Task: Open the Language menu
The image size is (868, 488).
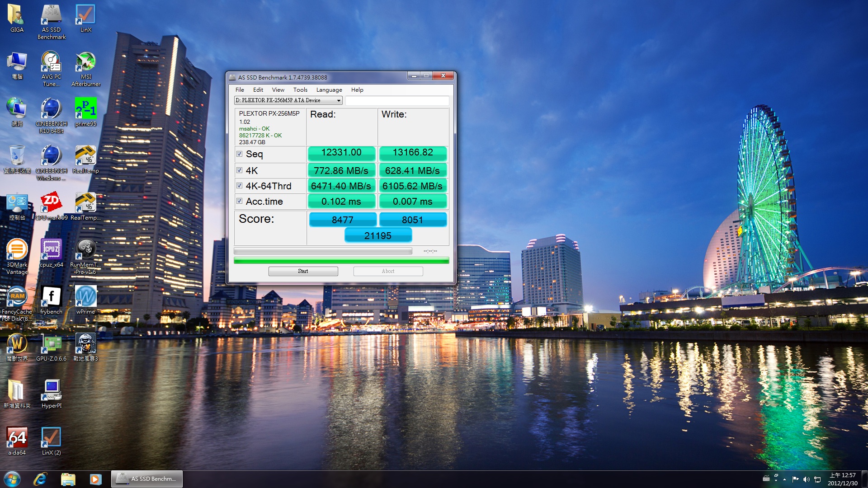Action: pos(329,90)
